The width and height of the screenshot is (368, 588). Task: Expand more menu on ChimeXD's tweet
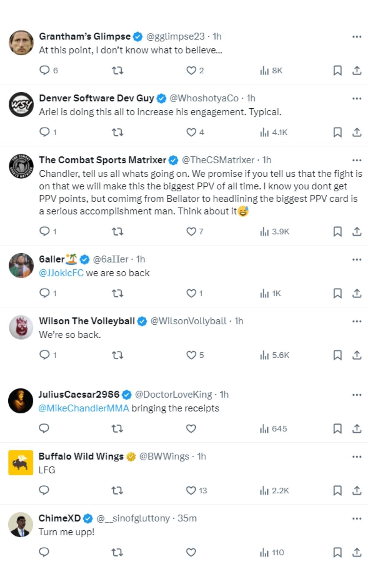click(357, 518)
